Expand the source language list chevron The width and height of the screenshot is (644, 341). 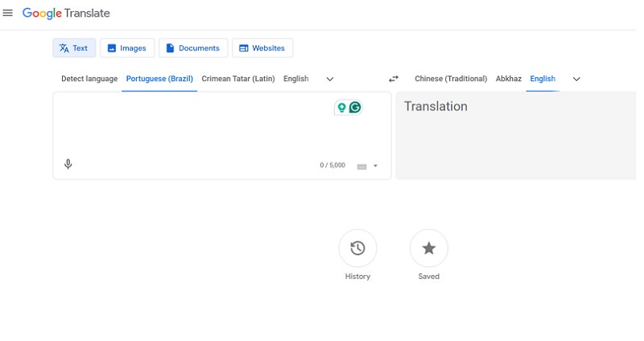point(330,79)
